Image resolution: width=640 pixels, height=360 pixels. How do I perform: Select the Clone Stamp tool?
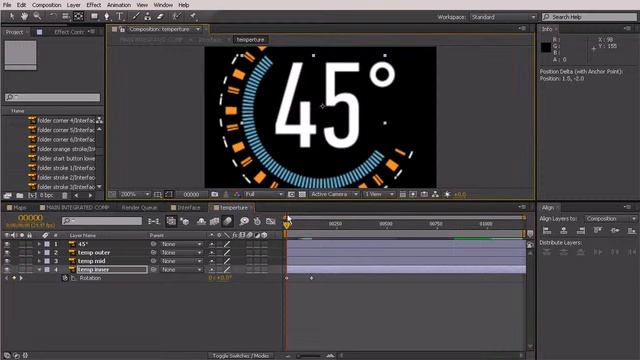tap(148, 16)
